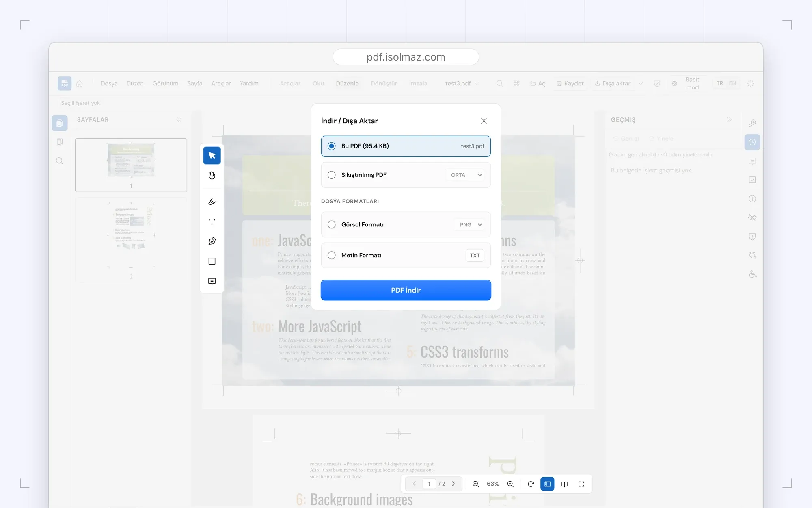Enter fullscreen with the expand icon

581,484
